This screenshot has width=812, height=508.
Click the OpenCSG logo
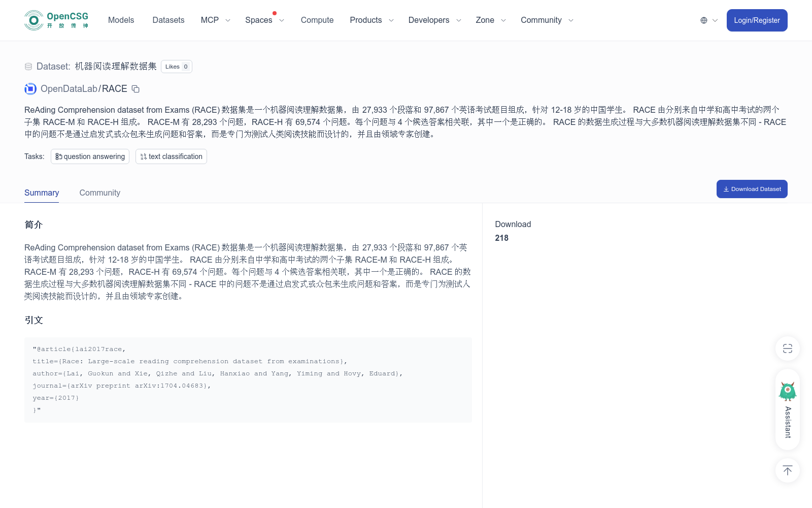point(57,20)
